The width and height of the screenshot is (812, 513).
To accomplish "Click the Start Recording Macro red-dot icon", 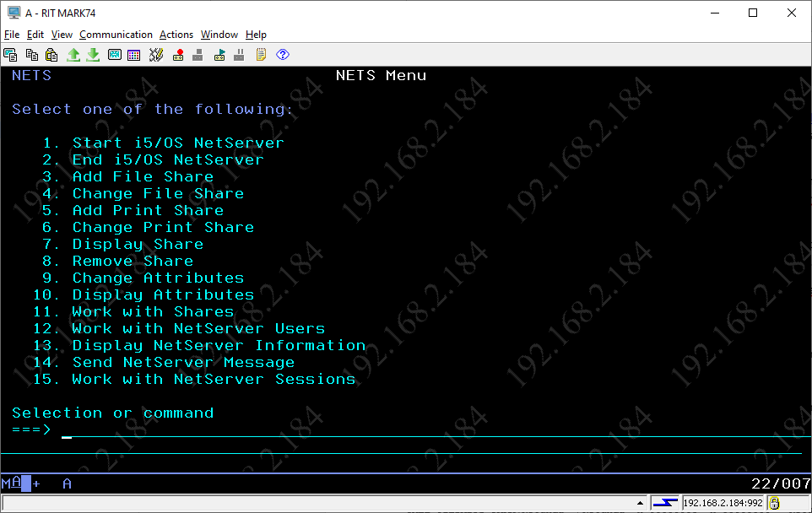I will [x=178, y=55].
